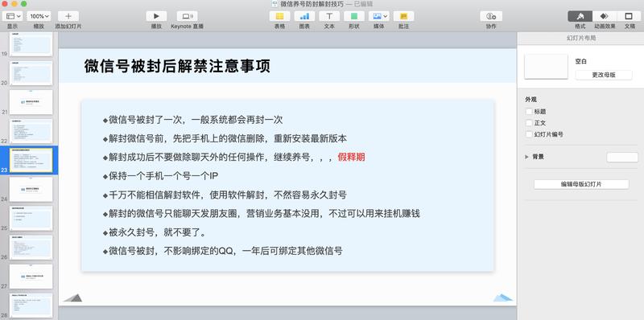The width and height of the screenshot is (644, 320).
Task: Click the line 被永久封号，就不要了。
Action: point(155,232)
